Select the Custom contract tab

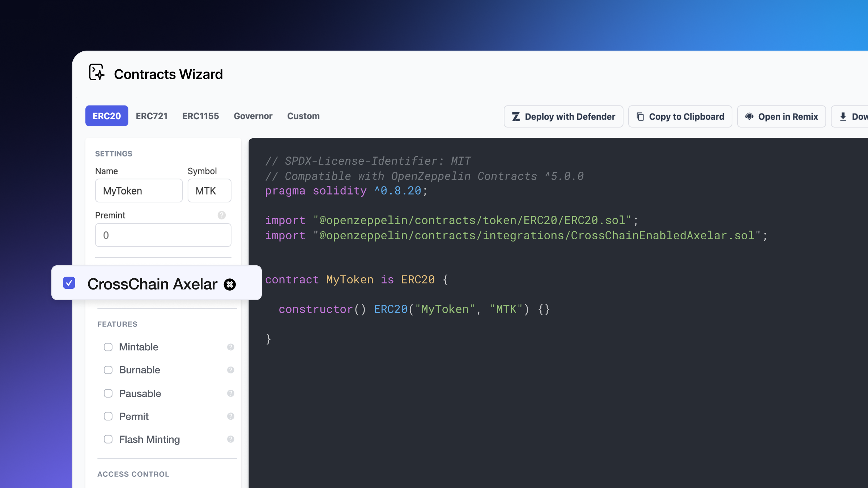(x=303, y=116)
